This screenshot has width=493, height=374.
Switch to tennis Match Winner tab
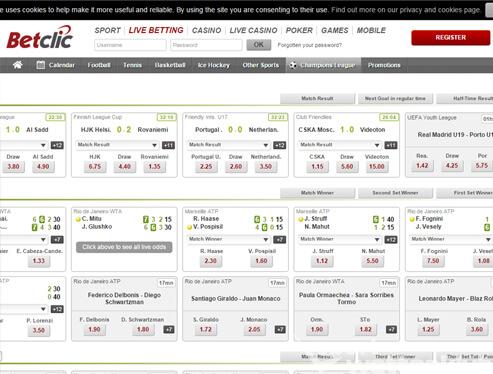click(x=317, y=193)
